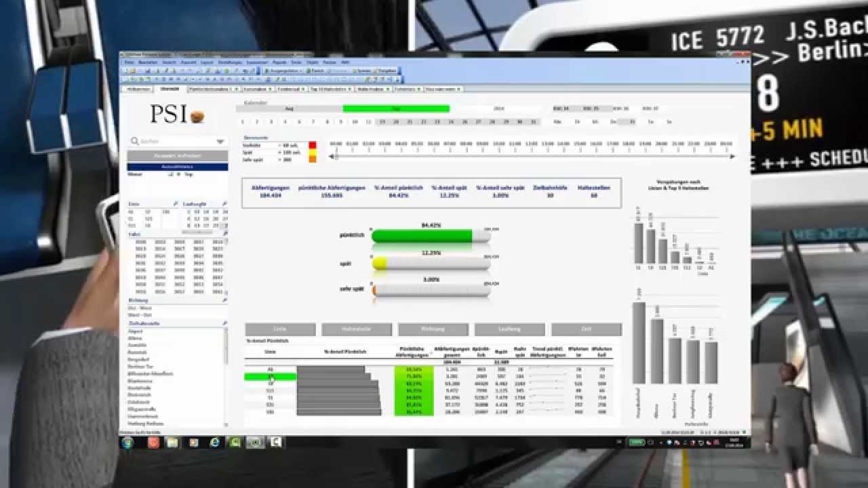
Task: Open the Windows Start button
Action: (x=127, y=442)
